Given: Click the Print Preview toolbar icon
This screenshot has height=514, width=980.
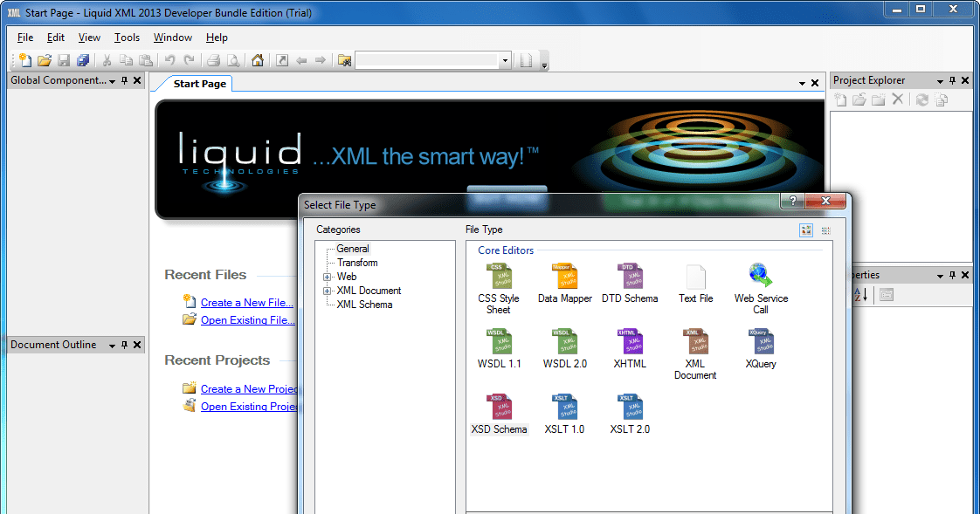Looking at the screenshot, I should click(232, 60).
